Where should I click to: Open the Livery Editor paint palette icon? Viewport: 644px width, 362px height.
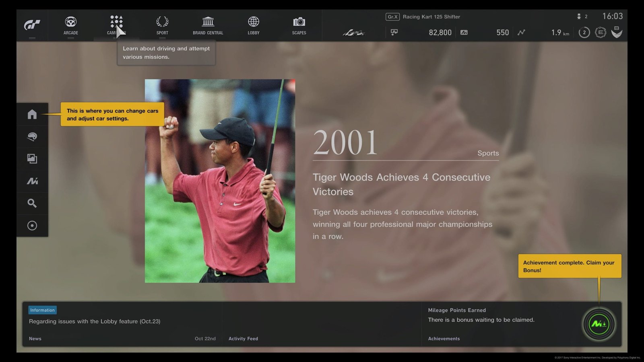[32, 137]
